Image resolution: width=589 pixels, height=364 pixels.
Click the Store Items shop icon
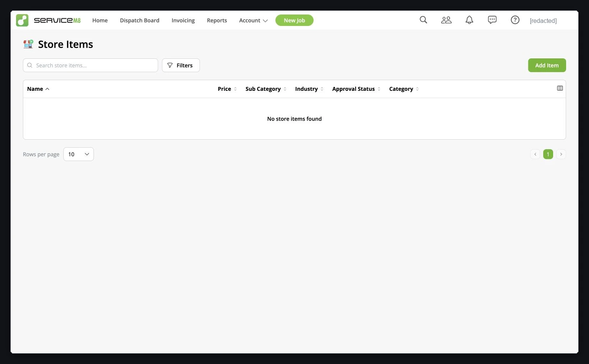pyautogui.click(x=28, y=44)
